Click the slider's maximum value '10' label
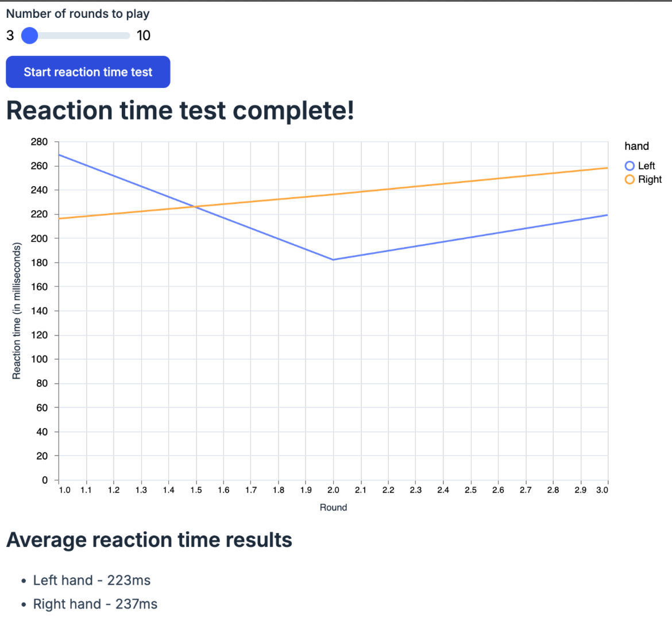Viewport: 672px width, 640px height. [x=144, y=36]
